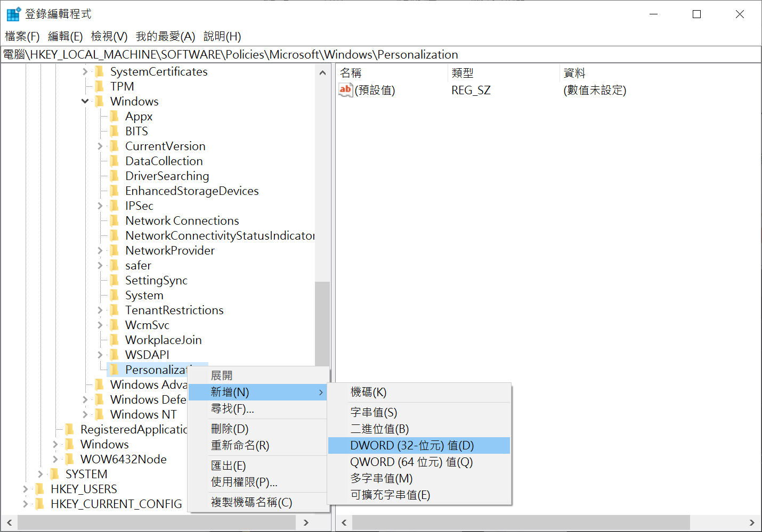
Task: Click 使用權限(P)... in the context menu
Action: click(258, 482)
